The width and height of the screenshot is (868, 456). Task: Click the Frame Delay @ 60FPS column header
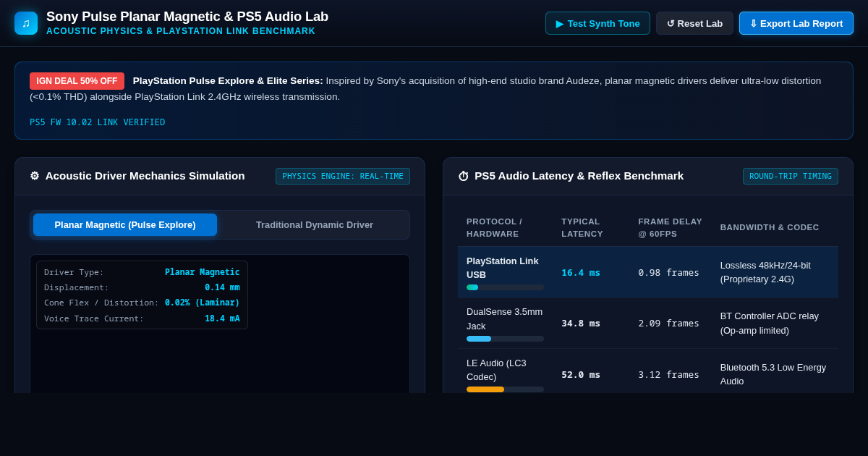670,227
